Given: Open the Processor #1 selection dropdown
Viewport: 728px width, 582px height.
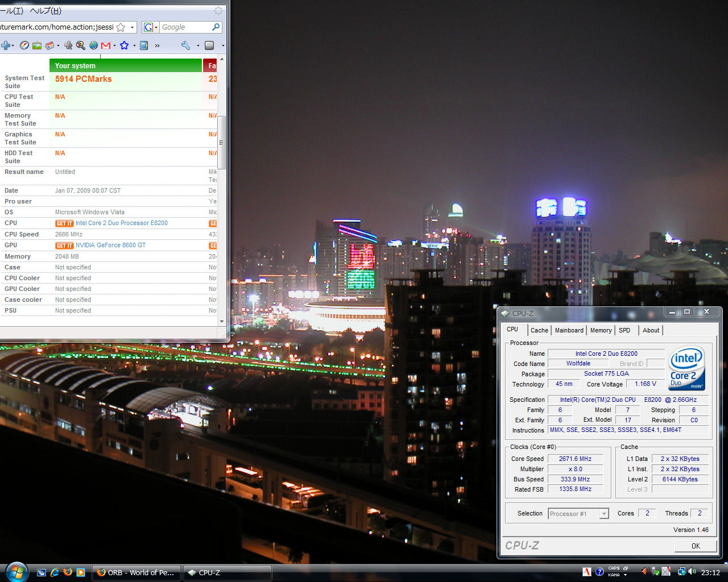Looking at the screenshot, I should coord(604,514).
